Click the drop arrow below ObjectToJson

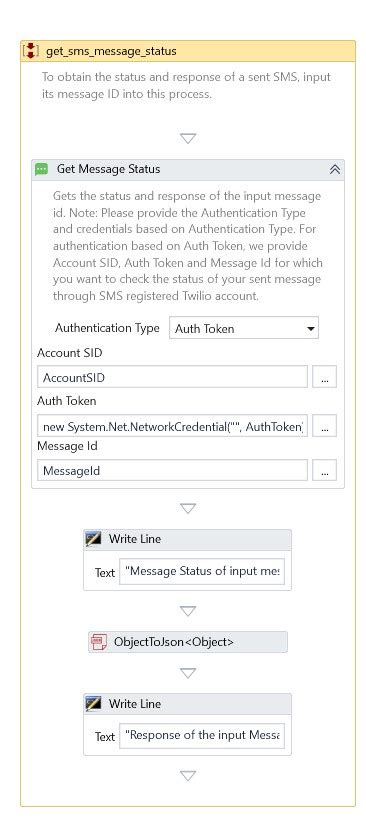pyautogui.click(x=188, y=673)
